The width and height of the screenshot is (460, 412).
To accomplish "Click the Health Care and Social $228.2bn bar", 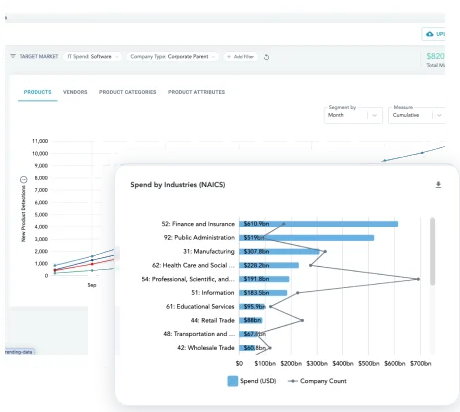I will pyautogui.click(x=269, y=265).
